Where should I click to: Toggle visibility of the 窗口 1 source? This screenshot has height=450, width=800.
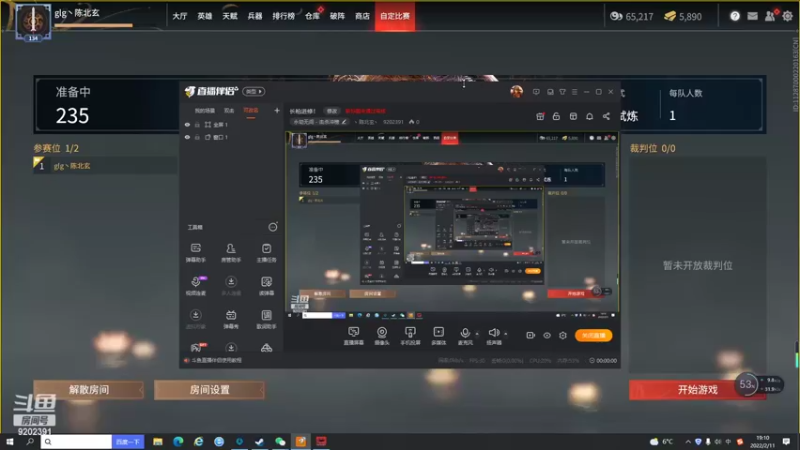(x=187, y=137)
